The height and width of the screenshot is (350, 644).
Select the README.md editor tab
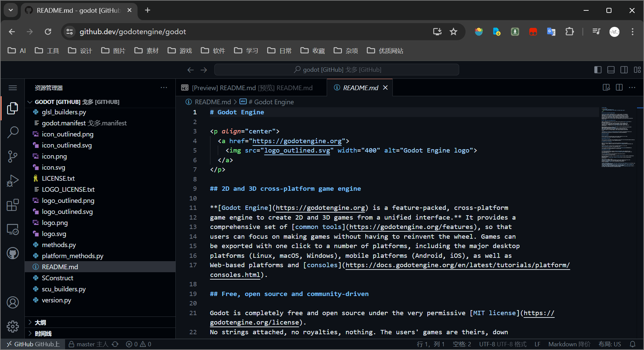pyautogui.click(x=360, y=88)
